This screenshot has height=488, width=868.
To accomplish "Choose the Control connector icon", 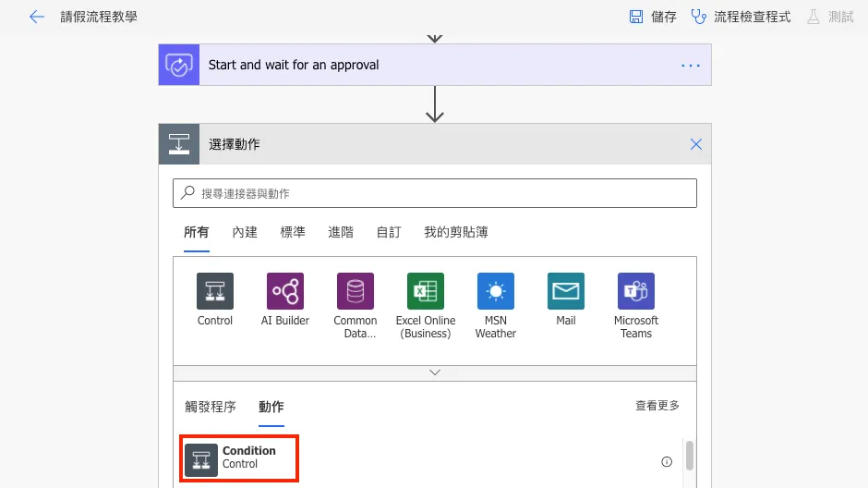I will 215,291.
